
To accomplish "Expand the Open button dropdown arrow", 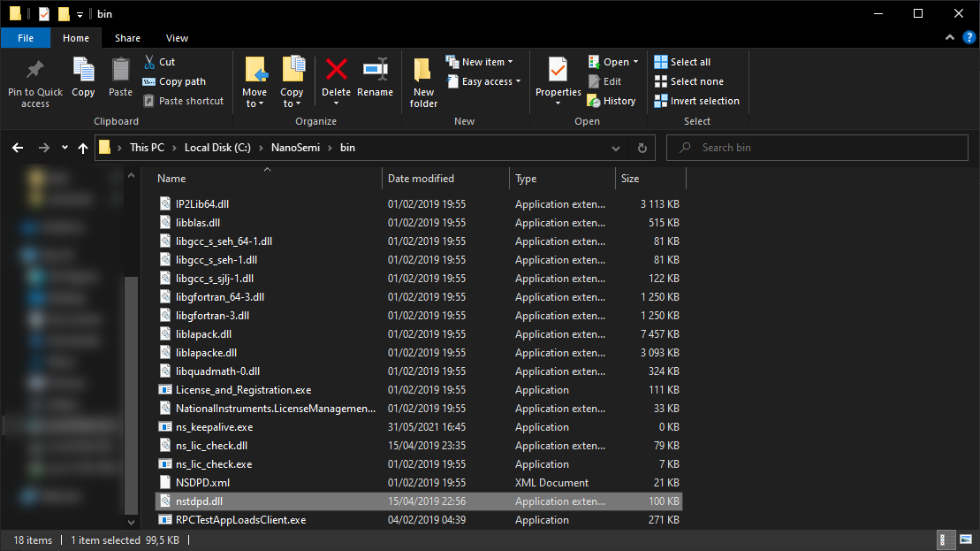I will click(635, 62).
